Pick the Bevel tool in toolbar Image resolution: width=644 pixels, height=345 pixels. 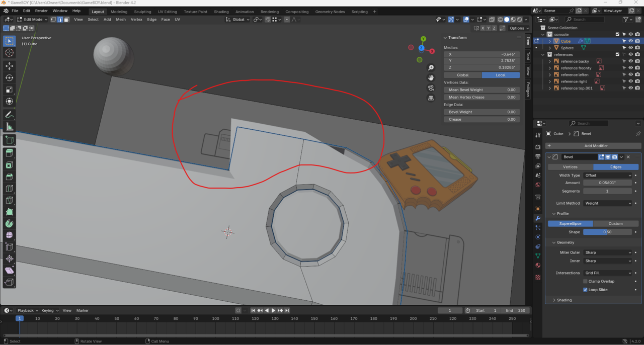tap(9, 177)
